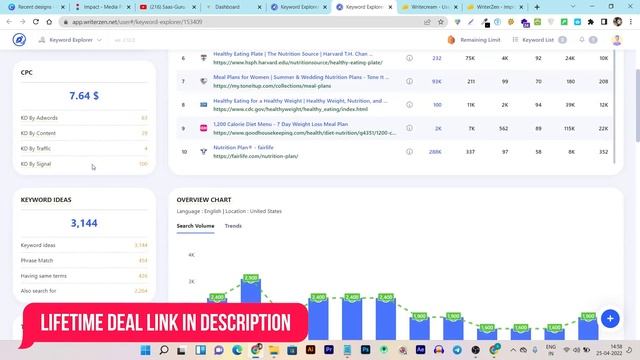Screen dimensions: 640x360
Task: Open Telegram from the taskbar
Action: pos(457,350)
